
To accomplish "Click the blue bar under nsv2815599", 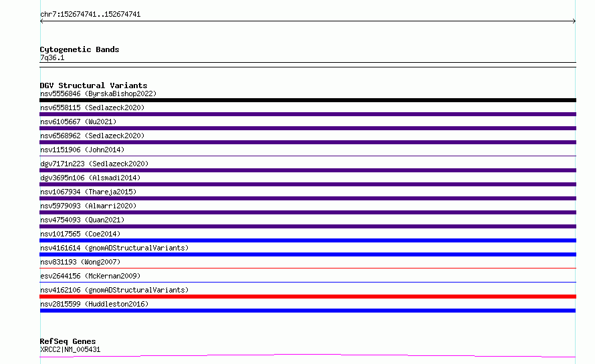I will 308,311.
